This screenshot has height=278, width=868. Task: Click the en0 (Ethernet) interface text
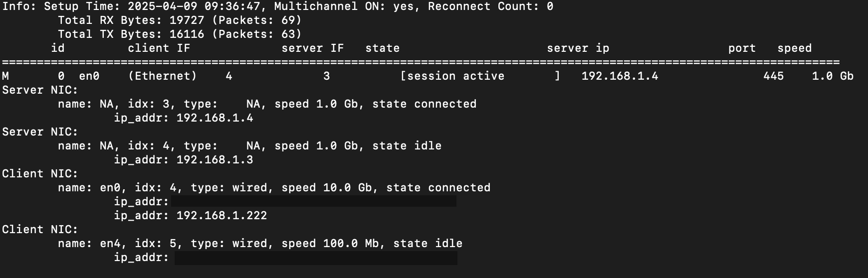tap(138, 76)
